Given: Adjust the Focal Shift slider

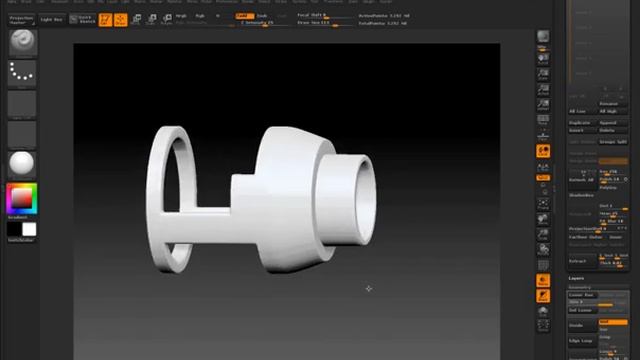Looking at the screenshot, I should (324, 16).
